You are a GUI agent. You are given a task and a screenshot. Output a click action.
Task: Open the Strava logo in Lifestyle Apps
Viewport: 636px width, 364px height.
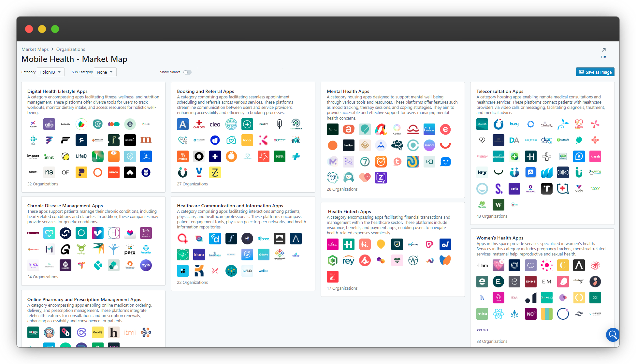[114, 172]
